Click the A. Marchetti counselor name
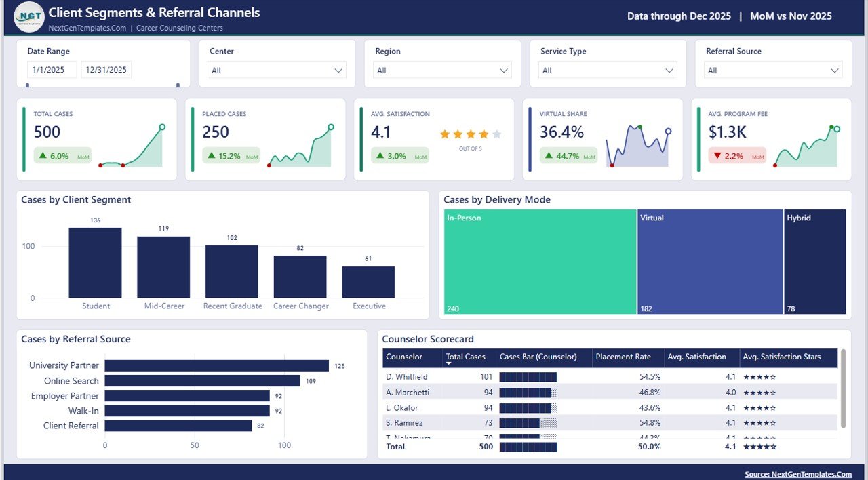 [408, 392]
